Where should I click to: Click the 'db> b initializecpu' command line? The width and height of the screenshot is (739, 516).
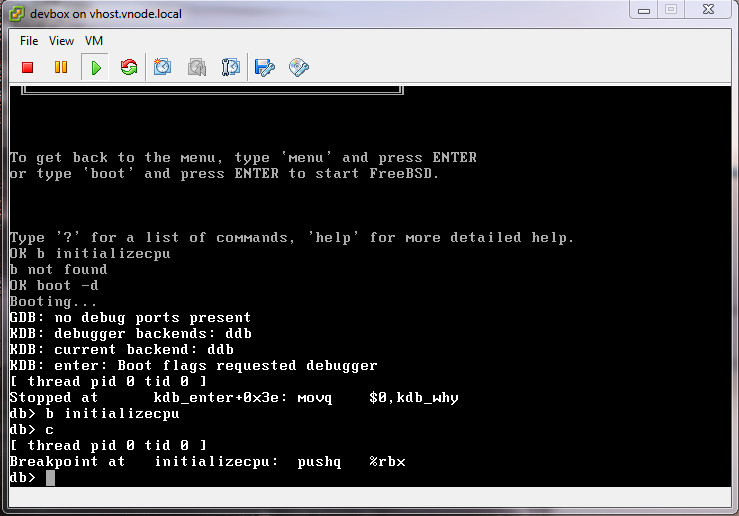click(x=95, y=414)
